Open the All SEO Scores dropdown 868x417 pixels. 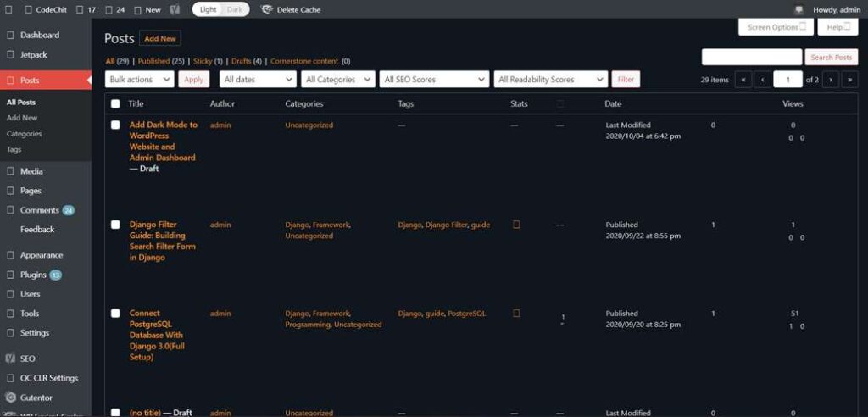435,80
